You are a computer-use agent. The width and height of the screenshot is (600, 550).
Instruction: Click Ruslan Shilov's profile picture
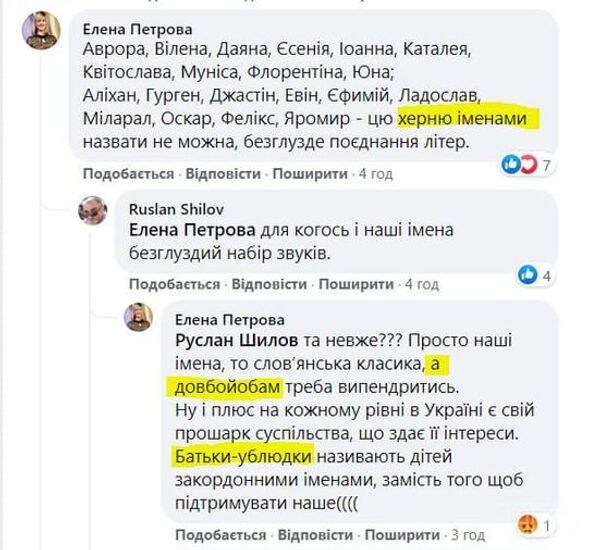pyautogui.click(x=92, y=211)
